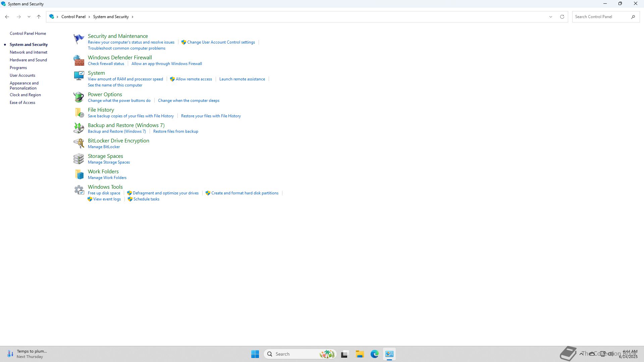Navigate up one level with up arrow
This screenshot has height=362, width=644.
[39, 17]
